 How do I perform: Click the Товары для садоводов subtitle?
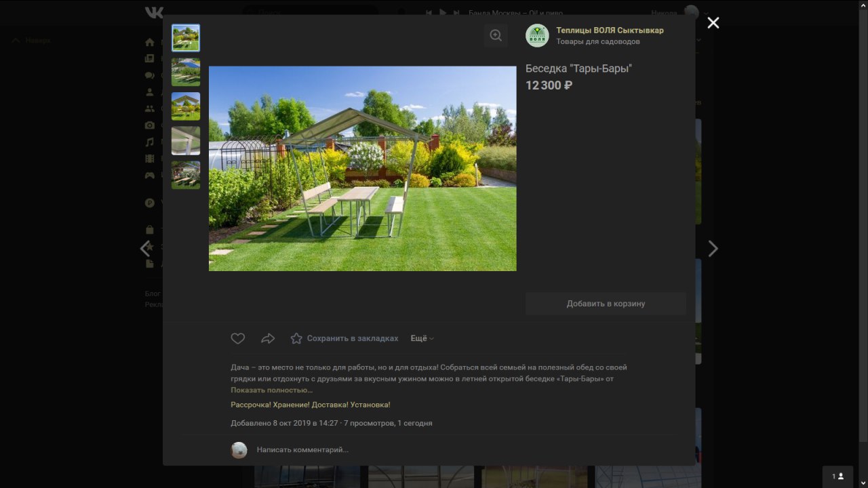click(x=597, y=41)
